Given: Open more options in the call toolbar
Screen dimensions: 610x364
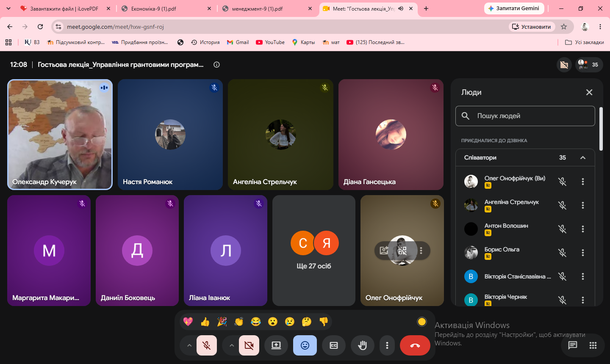Looking at the screenshot, I should (387, 345).
